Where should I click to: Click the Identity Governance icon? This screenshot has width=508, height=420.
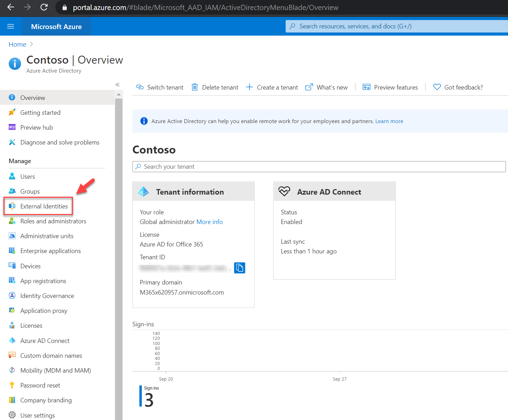pyautogui.click(x=12, y=296)
